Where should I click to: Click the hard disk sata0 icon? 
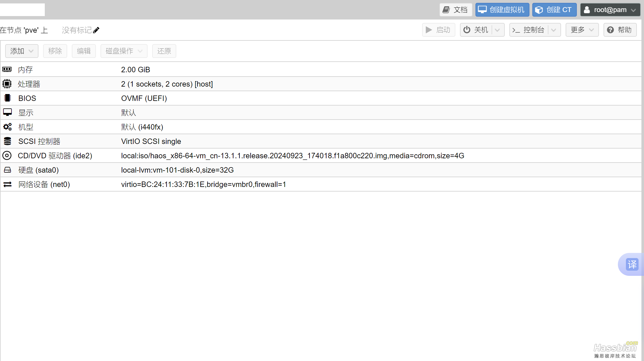pyautogui.click(x=7, y=170)
